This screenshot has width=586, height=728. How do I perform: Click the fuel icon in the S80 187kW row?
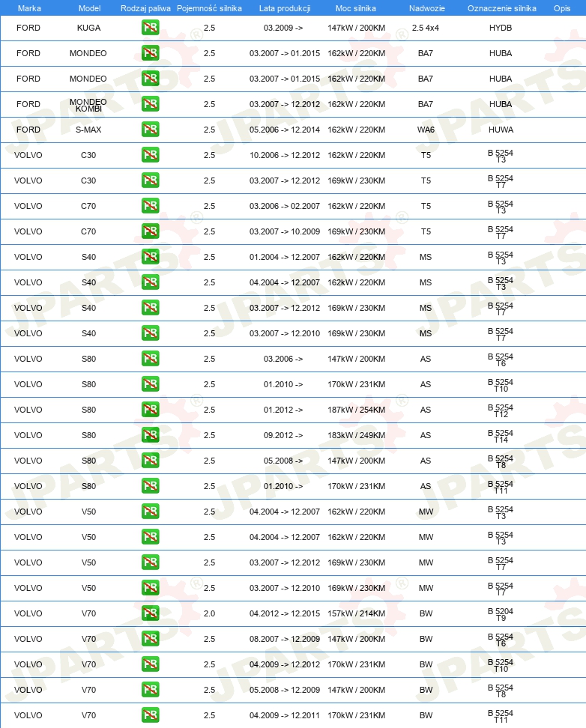coord(150,410)
